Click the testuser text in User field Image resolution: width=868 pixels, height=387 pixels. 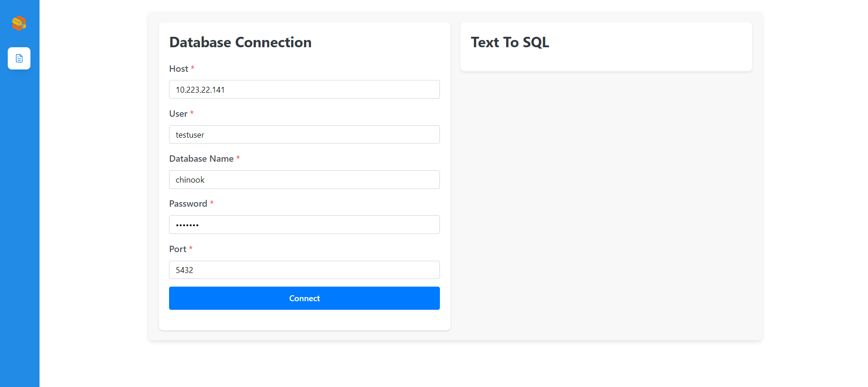pyautogui.click(x=190, y=134)
